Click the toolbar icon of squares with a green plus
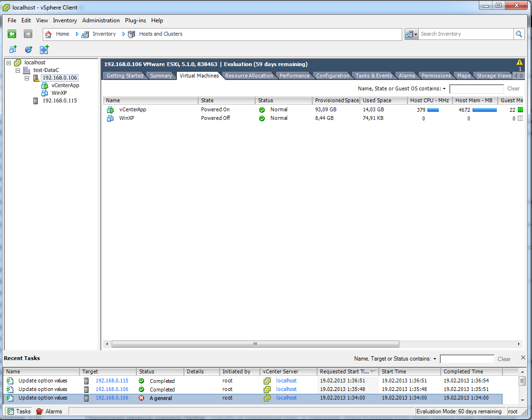The image size is (532, 420). click(44, 49)
